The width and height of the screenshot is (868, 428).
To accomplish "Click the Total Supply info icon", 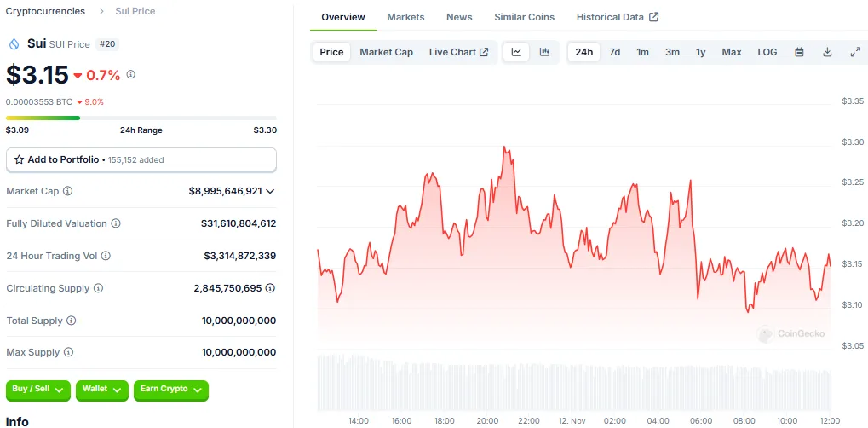I will pos(72,321).
